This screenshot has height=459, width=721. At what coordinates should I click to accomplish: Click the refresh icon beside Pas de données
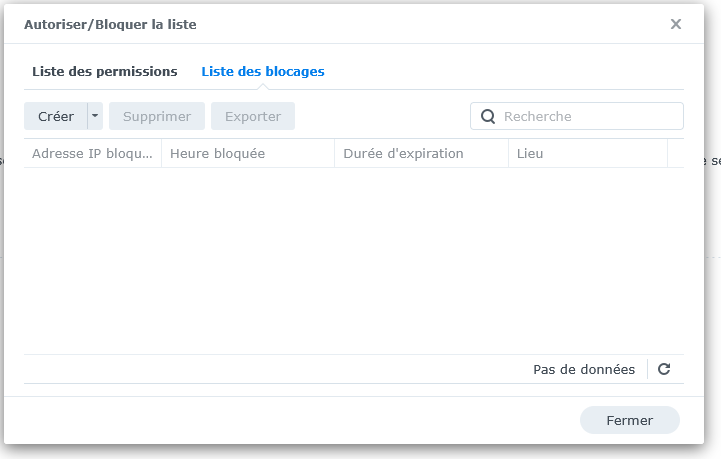coord(664,369)
